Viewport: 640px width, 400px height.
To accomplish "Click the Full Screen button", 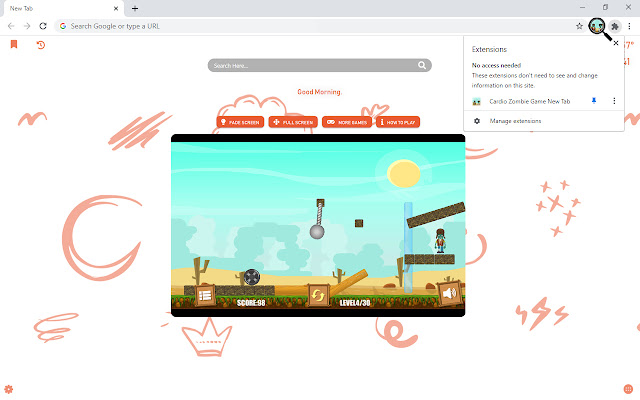I will 293,122.
